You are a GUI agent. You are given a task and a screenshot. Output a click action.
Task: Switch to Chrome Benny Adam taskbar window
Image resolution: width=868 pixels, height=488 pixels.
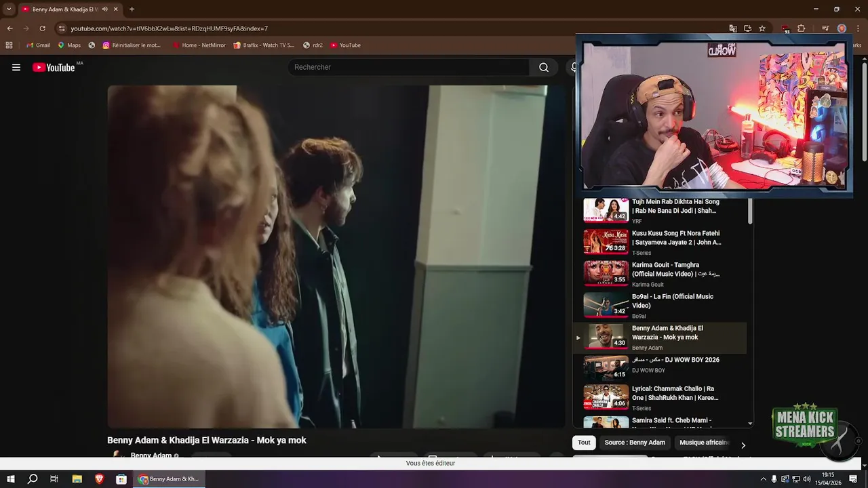[x=169, y=479]
